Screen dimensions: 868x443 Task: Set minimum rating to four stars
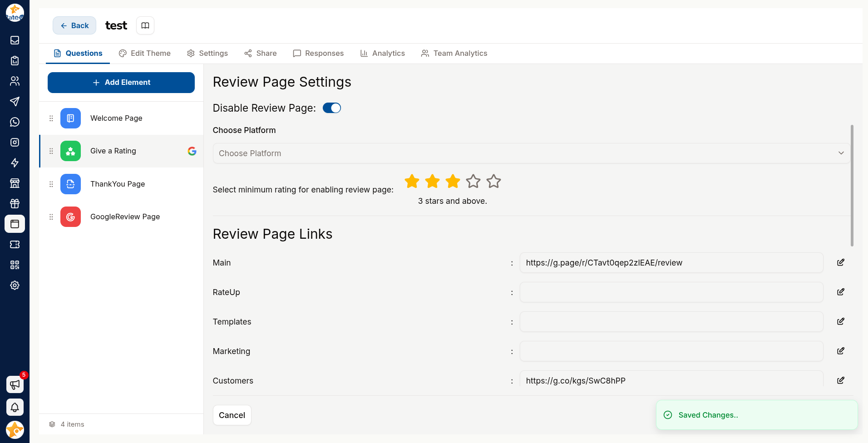point(473,181)
